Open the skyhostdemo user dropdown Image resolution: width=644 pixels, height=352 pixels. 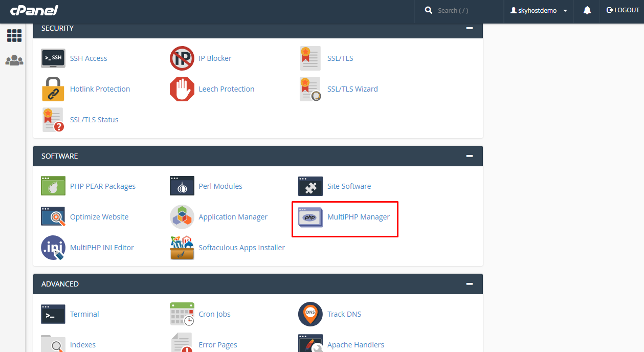(539, 11)
